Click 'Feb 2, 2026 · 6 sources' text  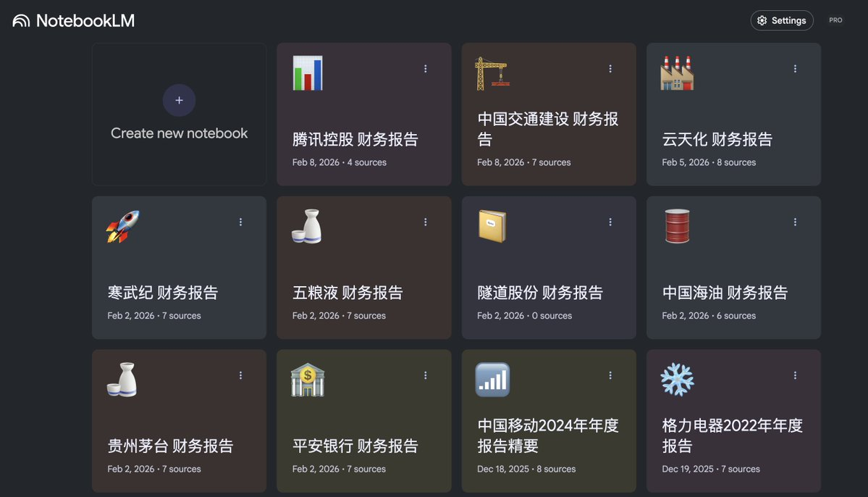click(709, 316)
